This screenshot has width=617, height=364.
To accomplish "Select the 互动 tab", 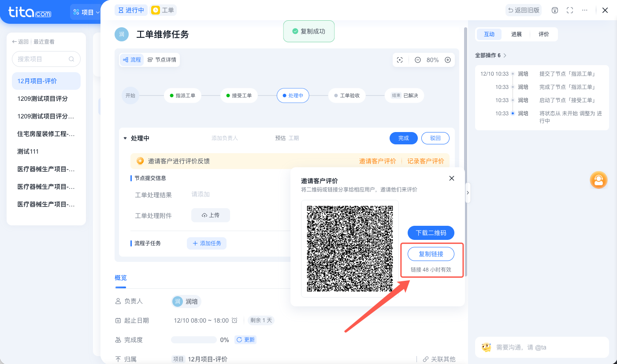I will tap(489, 34).
